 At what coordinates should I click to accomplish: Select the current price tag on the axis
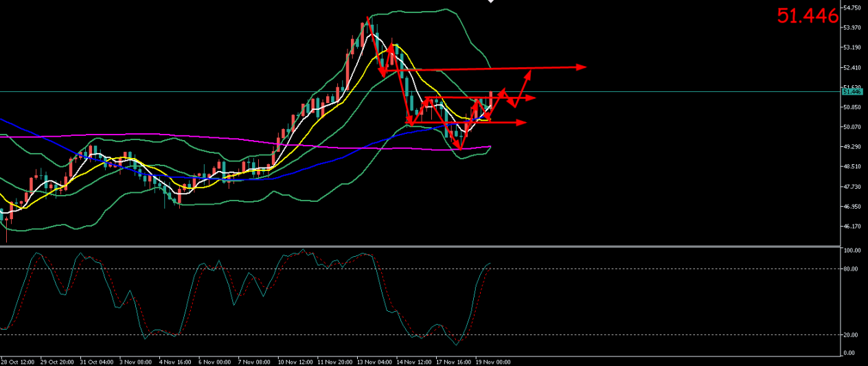pyautogui.click(x=852, y=91)
